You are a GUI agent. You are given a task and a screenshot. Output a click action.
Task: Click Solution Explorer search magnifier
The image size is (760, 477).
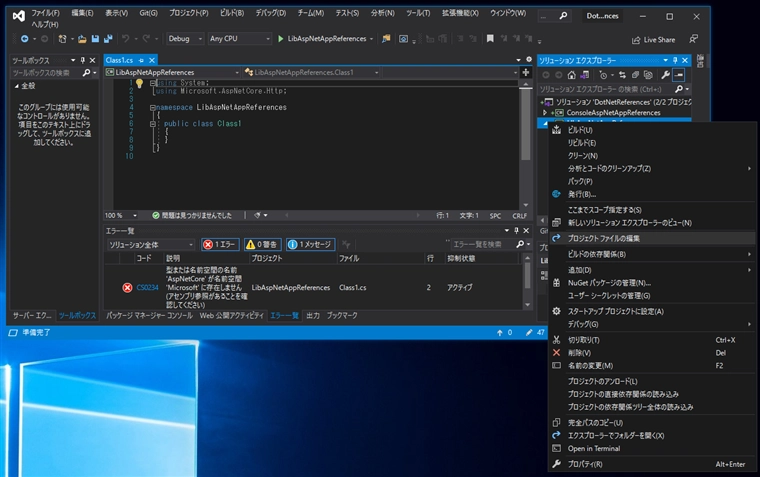(679, 89)
